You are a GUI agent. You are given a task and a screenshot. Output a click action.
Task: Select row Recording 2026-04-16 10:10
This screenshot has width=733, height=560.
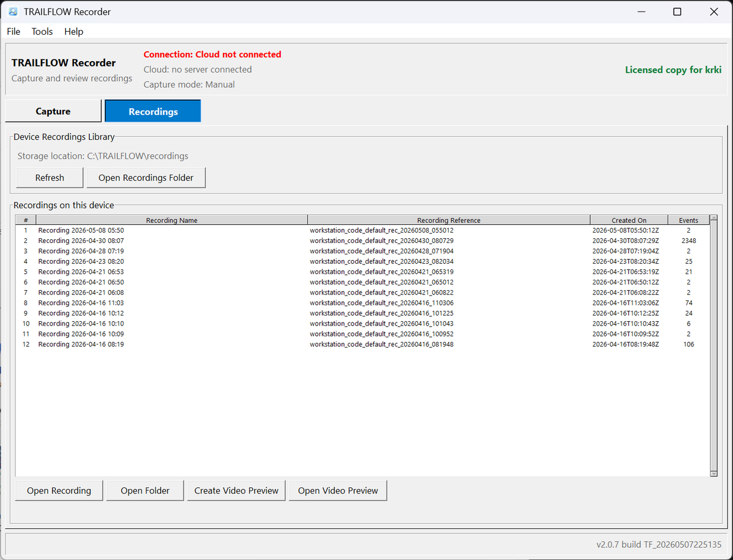click(363, 324)
